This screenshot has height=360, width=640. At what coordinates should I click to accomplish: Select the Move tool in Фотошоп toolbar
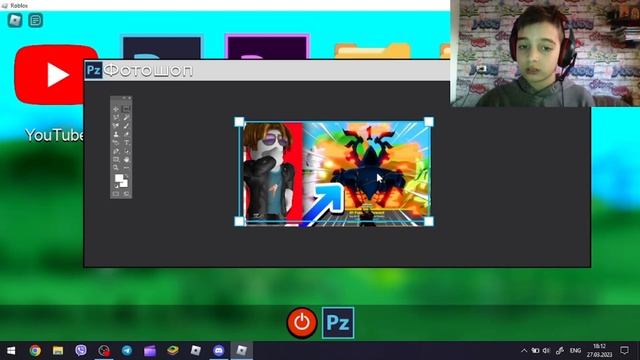tap(116, 109)
